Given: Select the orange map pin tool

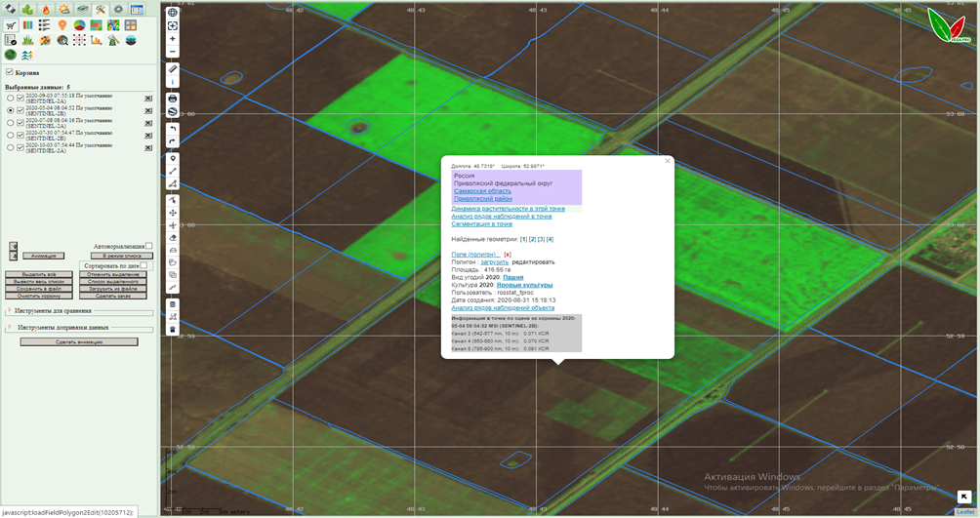Looking at the screenshot, I should point(61,25).
